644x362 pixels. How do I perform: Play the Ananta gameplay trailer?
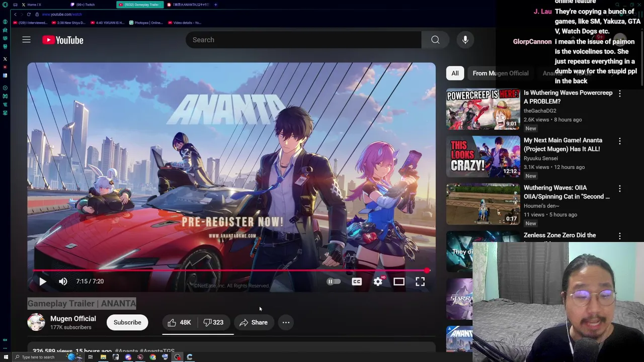tap(43, 282)
